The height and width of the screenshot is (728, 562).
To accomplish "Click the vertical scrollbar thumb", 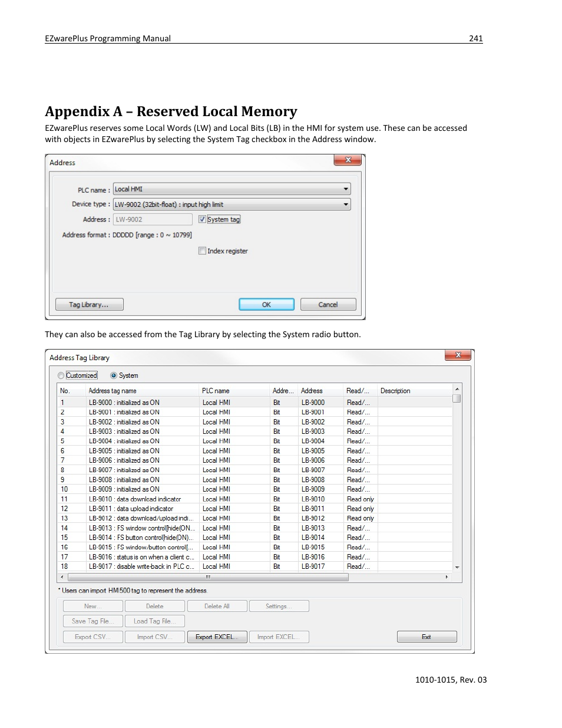I will pos(457,398).
